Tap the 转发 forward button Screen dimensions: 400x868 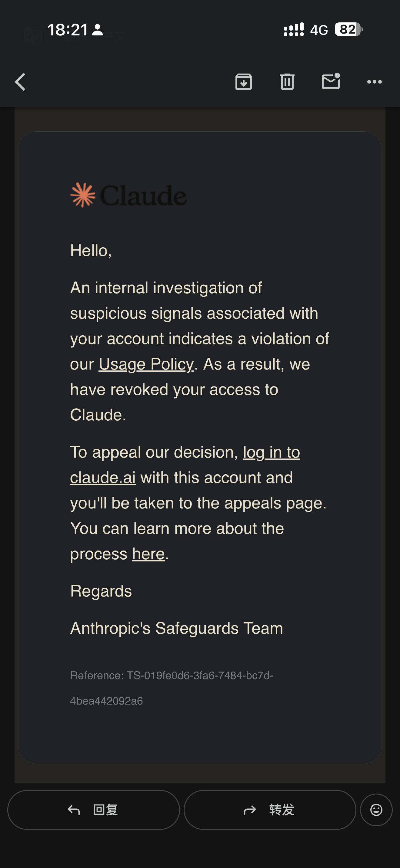click(x=270, y=810)
